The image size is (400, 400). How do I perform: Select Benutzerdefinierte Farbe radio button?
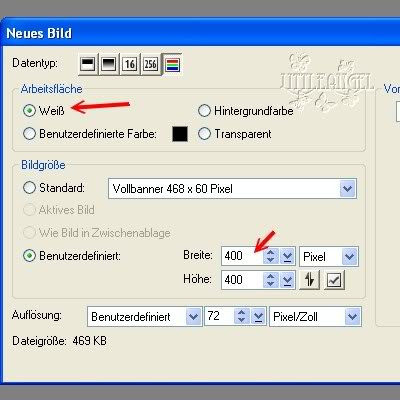point(29,134)
